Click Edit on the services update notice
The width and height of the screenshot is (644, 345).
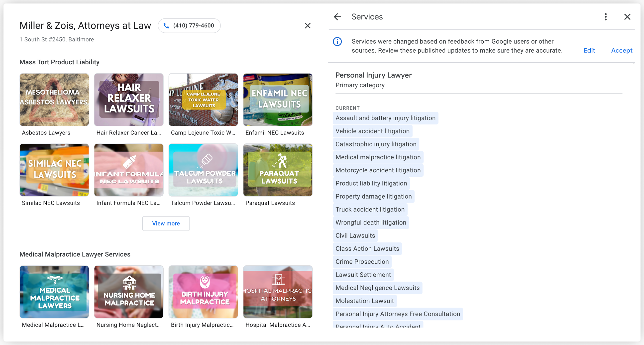coord(589,50)
